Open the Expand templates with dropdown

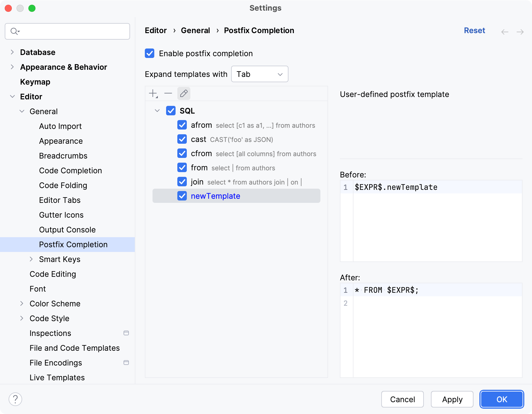click(x=259, y=74)
